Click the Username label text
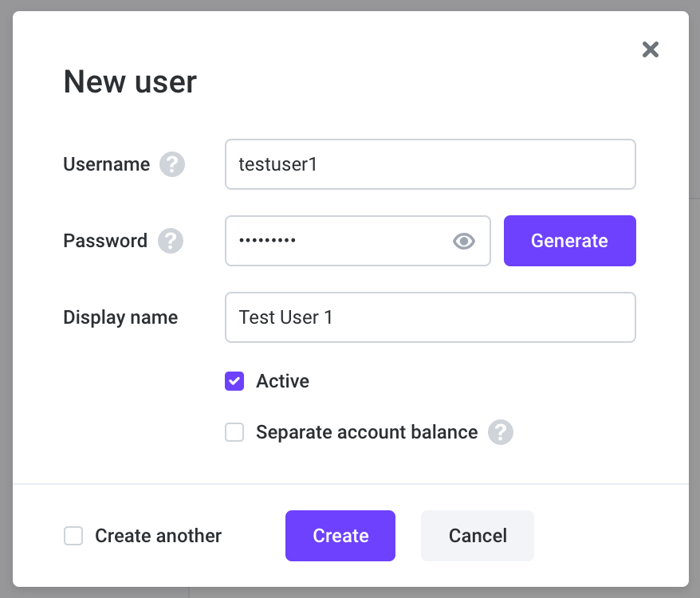Screen dimensions: 700x598 tap(107, 164)
